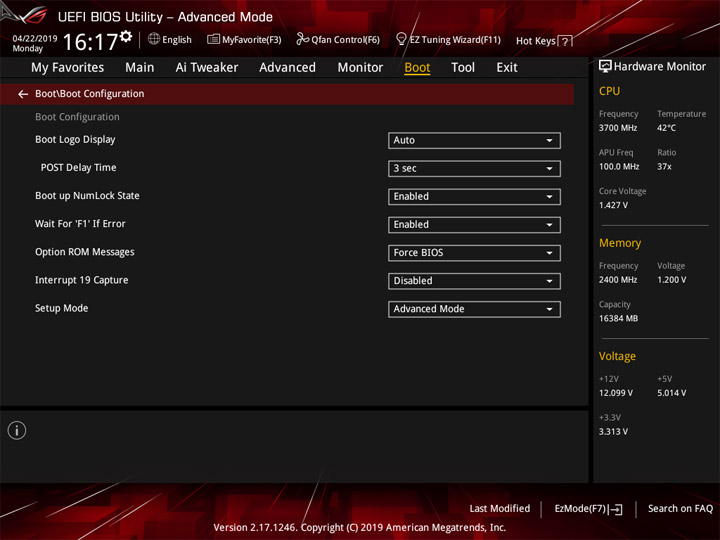This screenshot has height=540, width=720.
Task: Open the Exit tab
Action: [507, 68]
